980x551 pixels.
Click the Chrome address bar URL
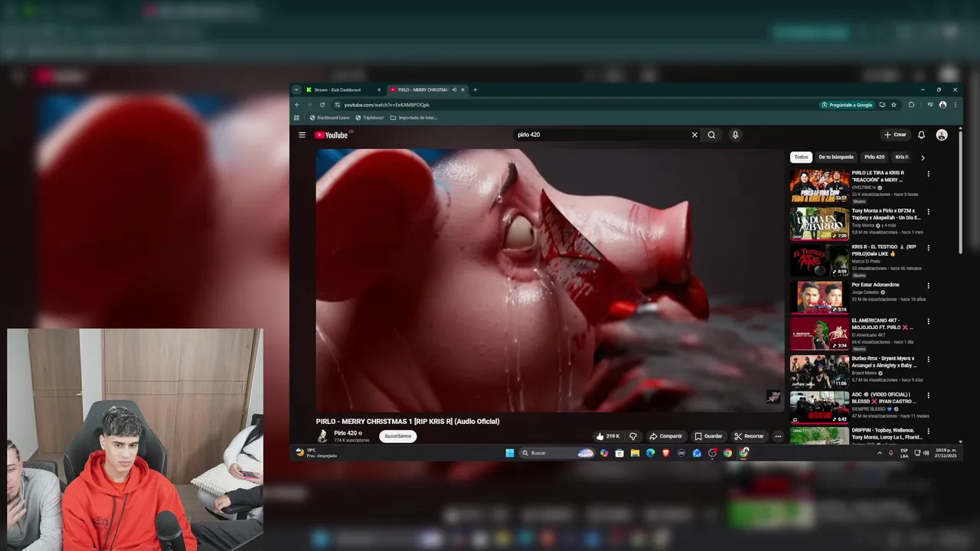point(387,105)
